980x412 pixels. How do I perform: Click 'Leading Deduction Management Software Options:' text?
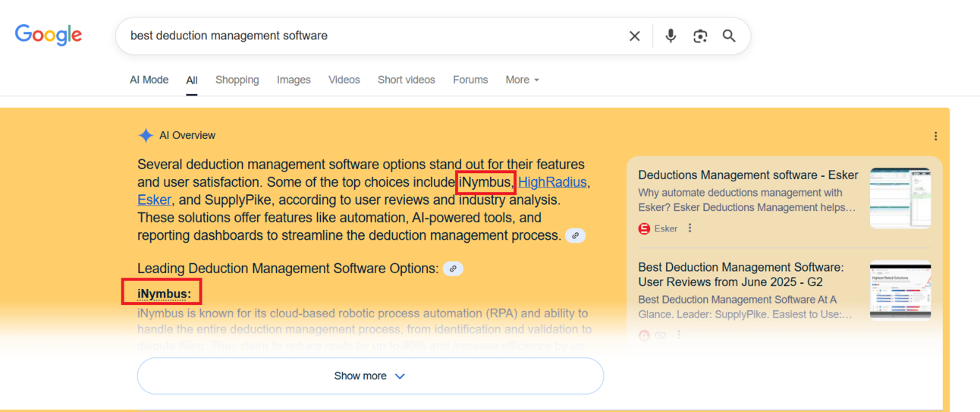[x=288, y=269]
